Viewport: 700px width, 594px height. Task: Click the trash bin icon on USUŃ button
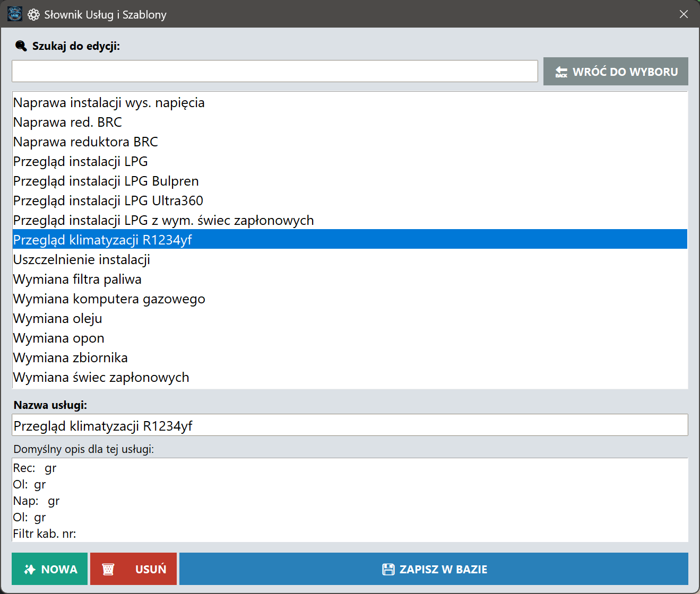coord(108,570)
